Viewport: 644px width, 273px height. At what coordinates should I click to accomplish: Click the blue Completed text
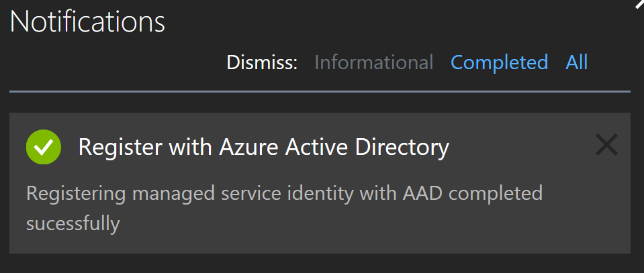point(500,62)
